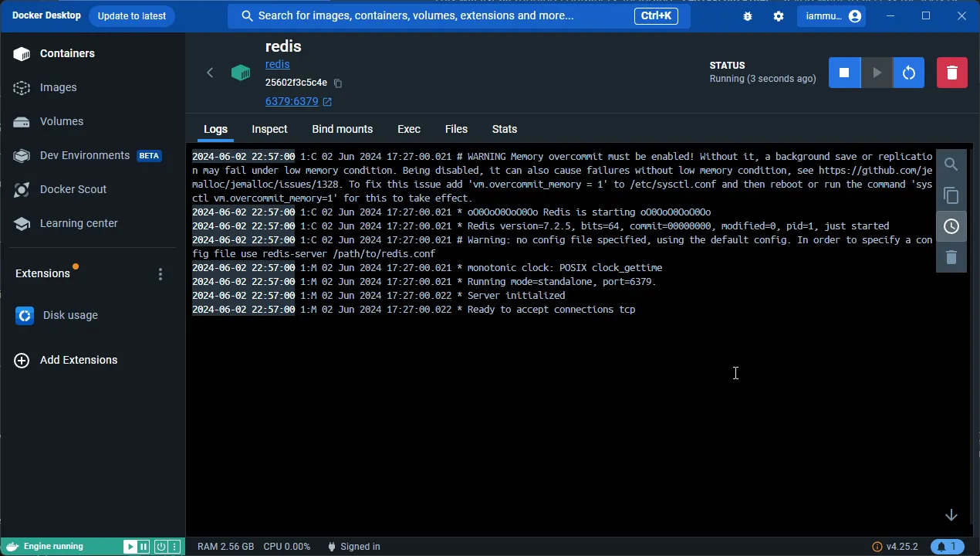This screenshot has height=556, width=980.
Task: Open Docker Desktop settings gear
Action: pos(778,15)
